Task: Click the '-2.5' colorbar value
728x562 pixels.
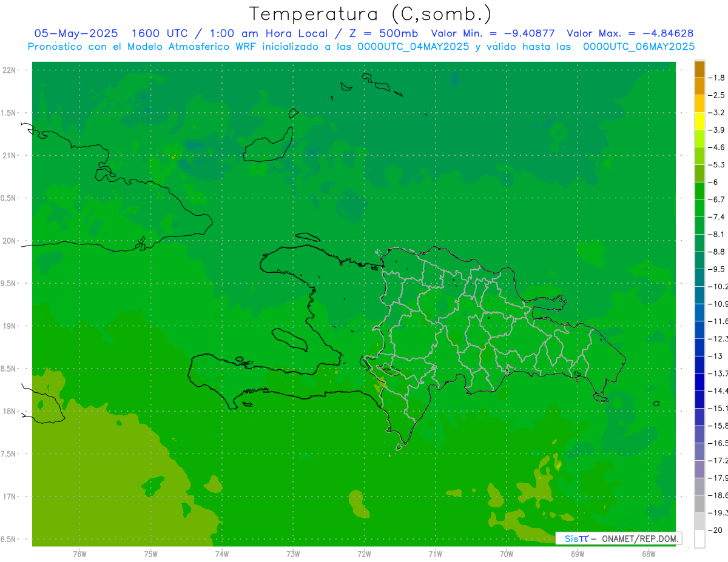Action: (x=716, y=95)
